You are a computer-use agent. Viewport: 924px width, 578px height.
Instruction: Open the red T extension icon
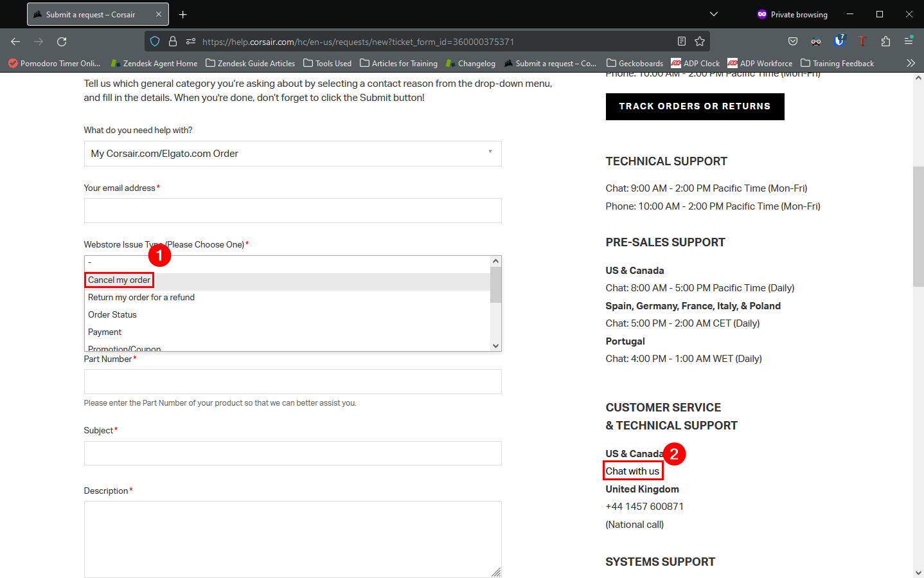point(862,41)
